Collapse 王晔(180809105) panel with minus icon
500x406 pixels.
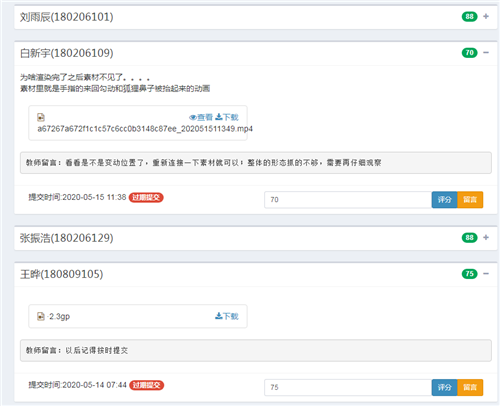[x=486, y=274]
